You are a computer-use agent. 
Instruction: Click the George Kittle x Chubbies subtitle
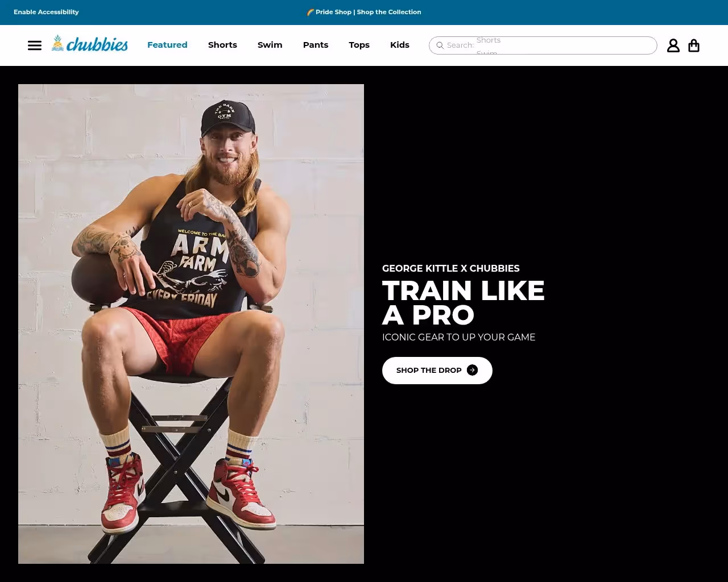(x=451, y=268)
